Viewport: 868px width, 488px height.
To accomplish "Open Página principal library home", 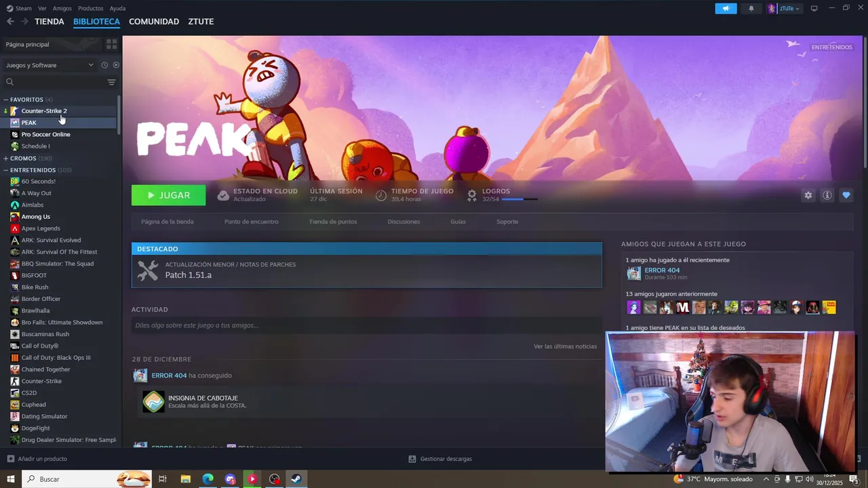I will click(x=51, y=44).
